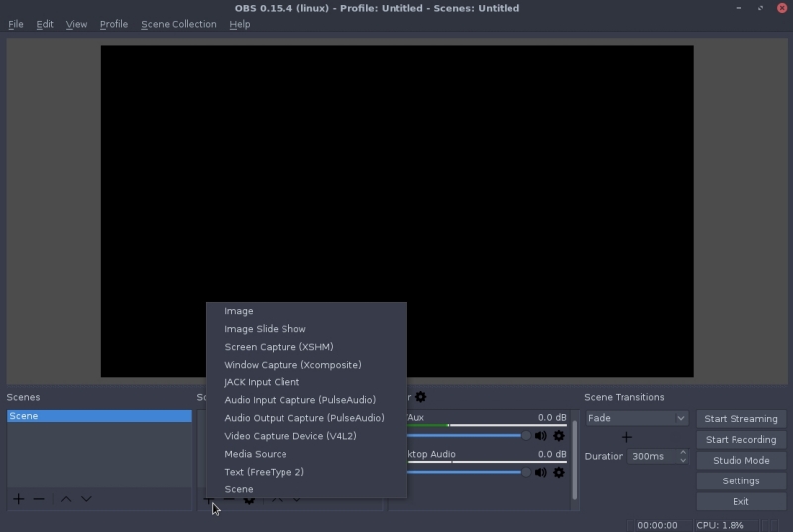The image size is (793, 532).
Task: Choose Screen Capture (XSHM) from source menu
Action: pyautogui.click(x=279, y=347)
